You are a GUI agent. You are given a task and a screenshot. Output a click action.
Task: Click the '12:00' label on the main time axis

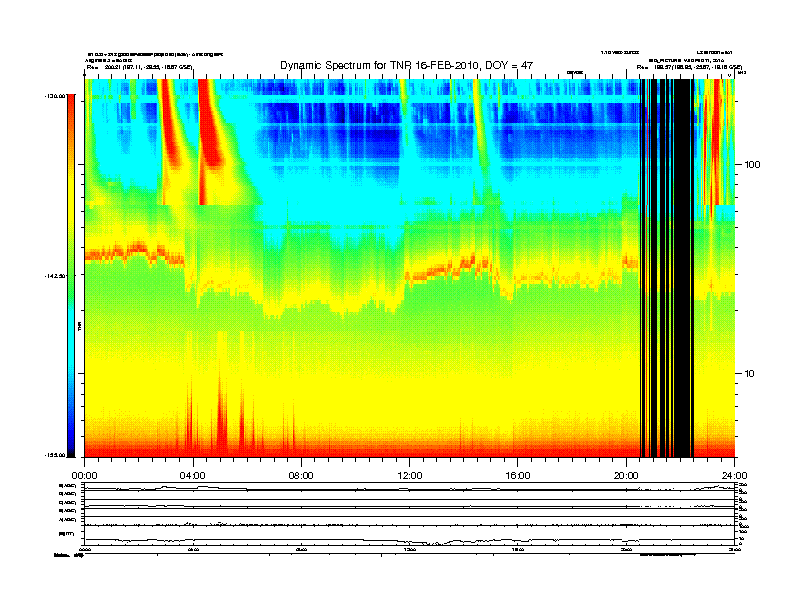click(x=410, y=476)
